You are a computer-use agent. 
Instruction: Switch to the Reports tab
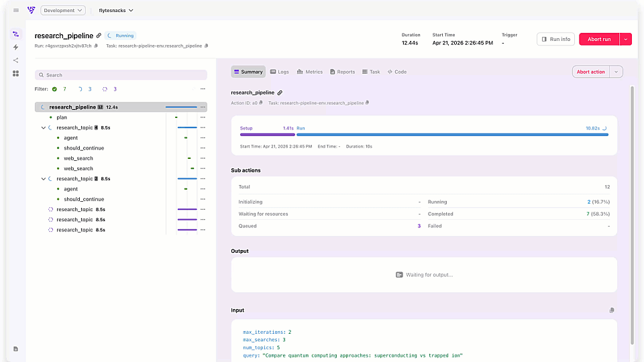click(342, 72)
